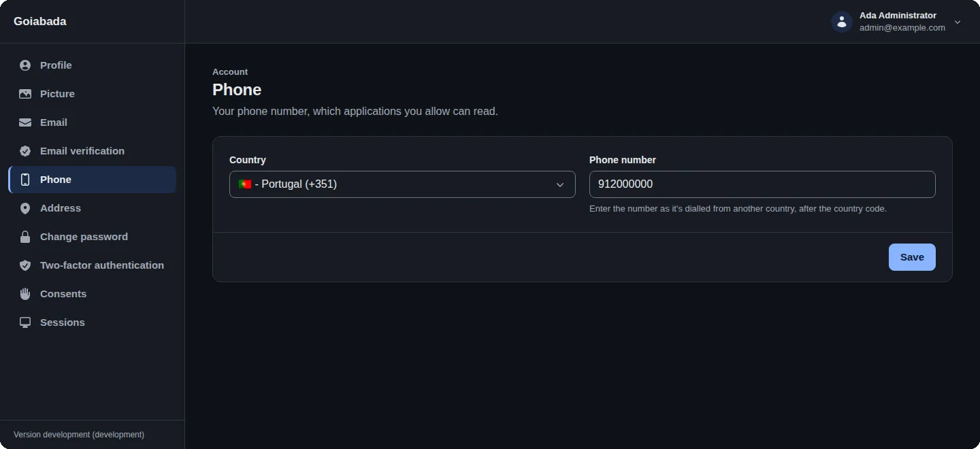Click the Version development (development) text
980x449 pixels.
click(x=79, y=435)
